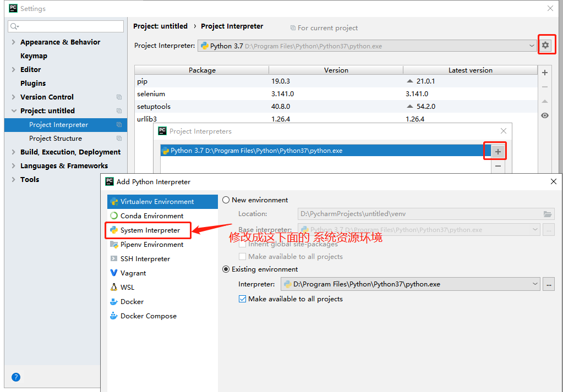Select Project Interpreter in settings tree
563x392 pixels.
point(65,125)
